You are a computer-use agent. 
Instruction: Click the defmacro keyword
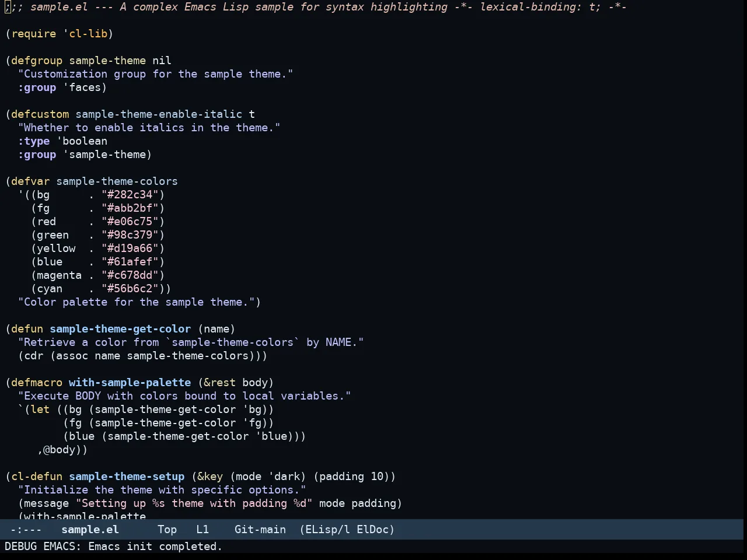[37, 383]
